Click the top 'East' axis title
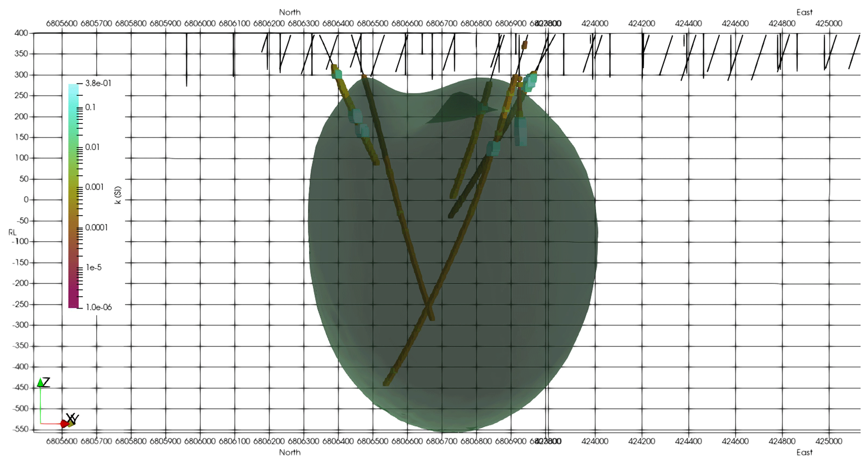Screen dimensions: 868x464 click(804, 12)
